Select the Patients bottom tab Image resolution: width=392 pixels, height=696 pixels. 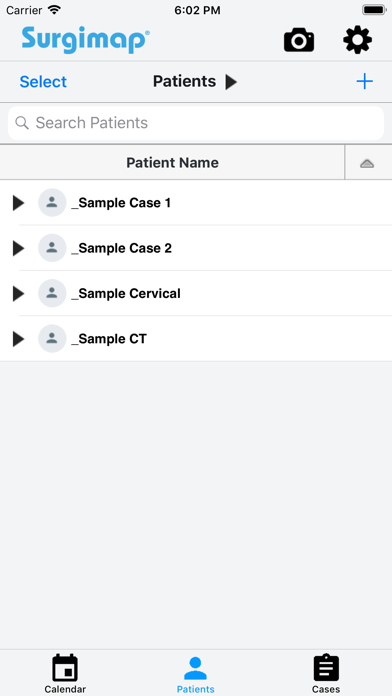click(x=195, y=675)
